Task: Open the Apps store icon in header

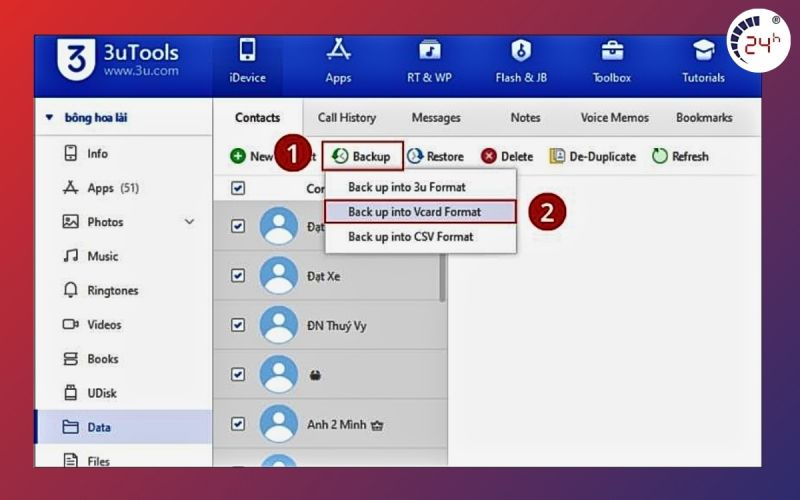Action: [338, 50]
